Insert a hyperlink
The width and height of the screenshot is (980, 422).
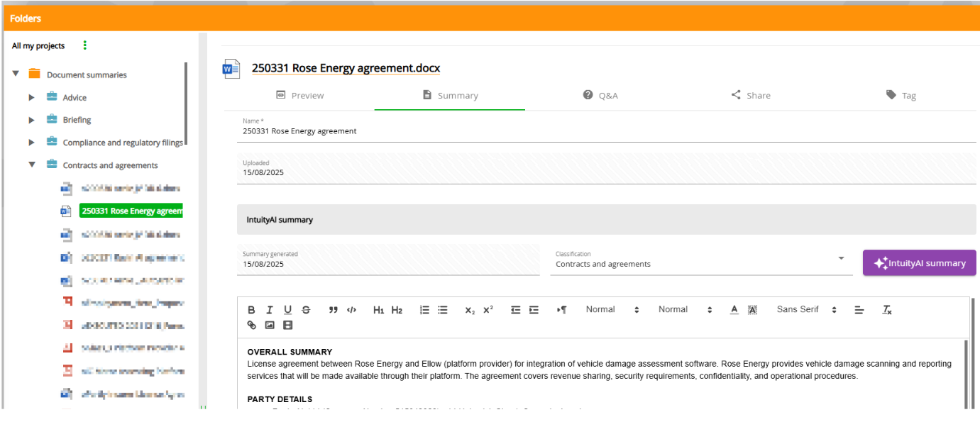(251, 326)
